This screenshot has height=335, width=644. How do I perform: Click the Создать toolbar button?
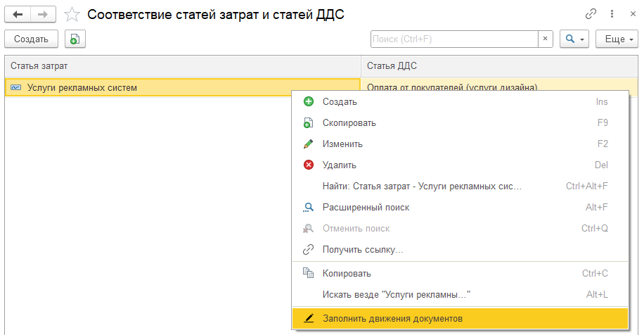coord(31,39)
